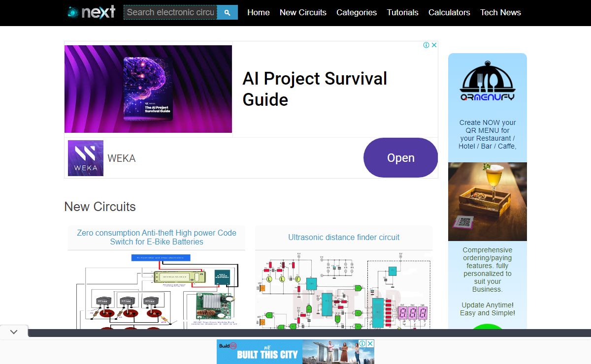Click the We Built This City banner
The image size is (591, 364).
pyautogui.click(x=295, y=352)
